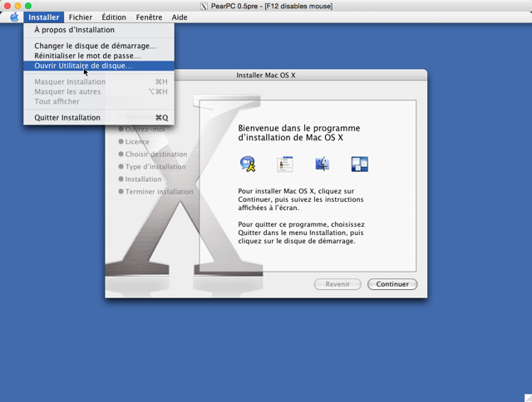This screenshot has height=402, width=532.
Task: Select Changer le disque de démarrage…
Action: pyautogui.click(x=99, y=46)
